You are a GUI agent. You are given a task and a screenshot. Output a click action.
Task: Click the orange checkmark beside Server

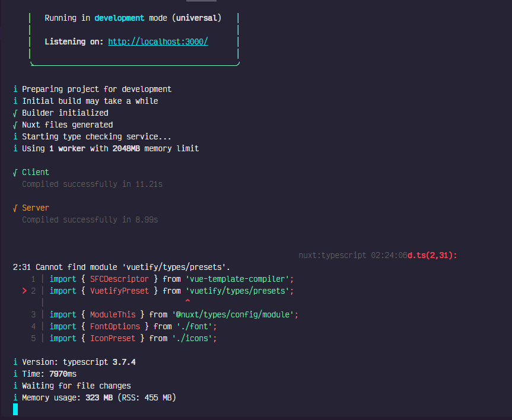15,208
